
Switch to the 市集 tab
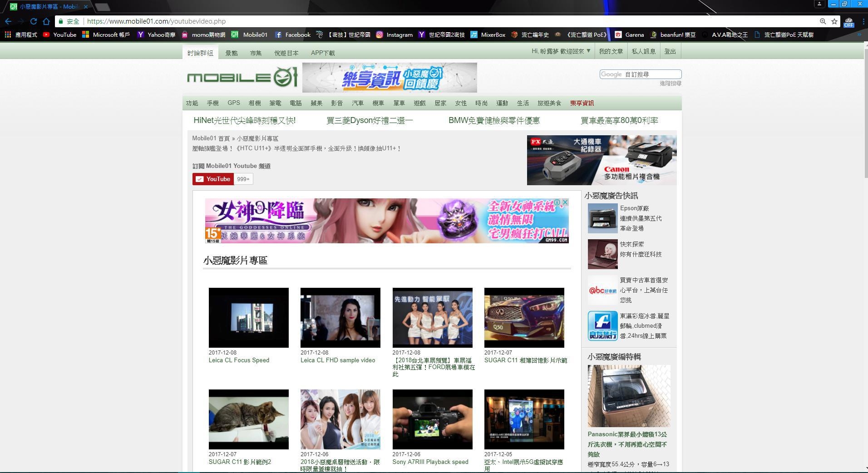256,53
